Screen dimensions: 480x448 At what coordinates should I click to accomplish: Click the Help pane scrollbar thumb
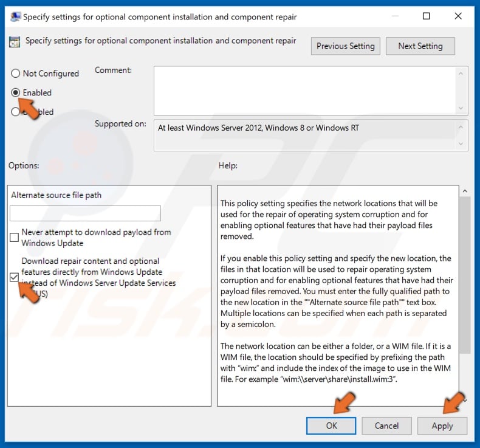tap(465, 275)
